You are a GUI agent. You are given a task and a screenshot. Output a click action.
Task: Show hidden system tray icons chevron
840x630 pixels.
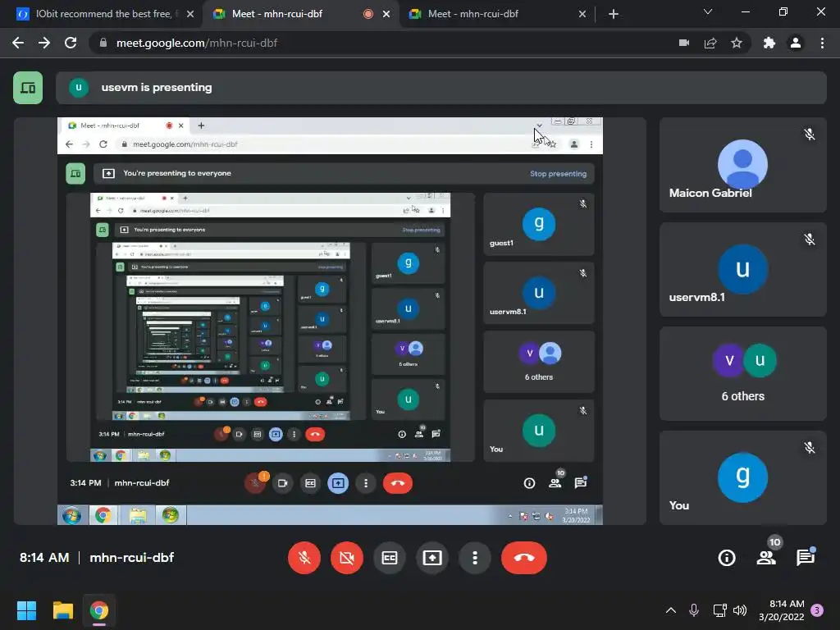point(671,610)
